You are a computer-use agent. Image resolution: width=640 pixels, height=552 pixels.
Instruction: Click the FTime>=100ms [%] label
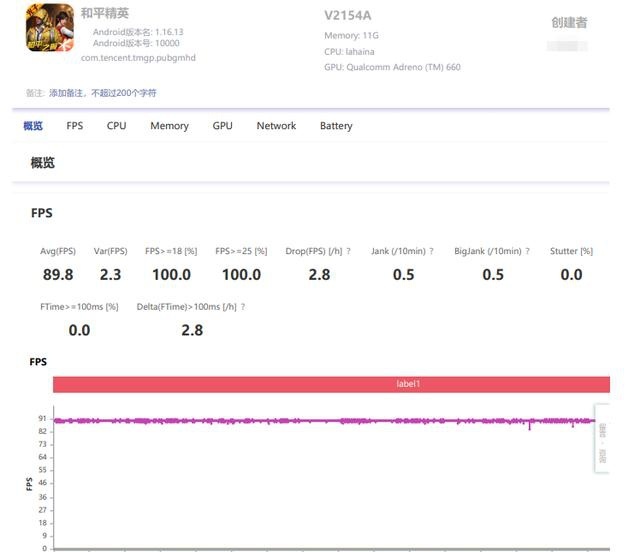pyautogui.click(x=79, y=307)
